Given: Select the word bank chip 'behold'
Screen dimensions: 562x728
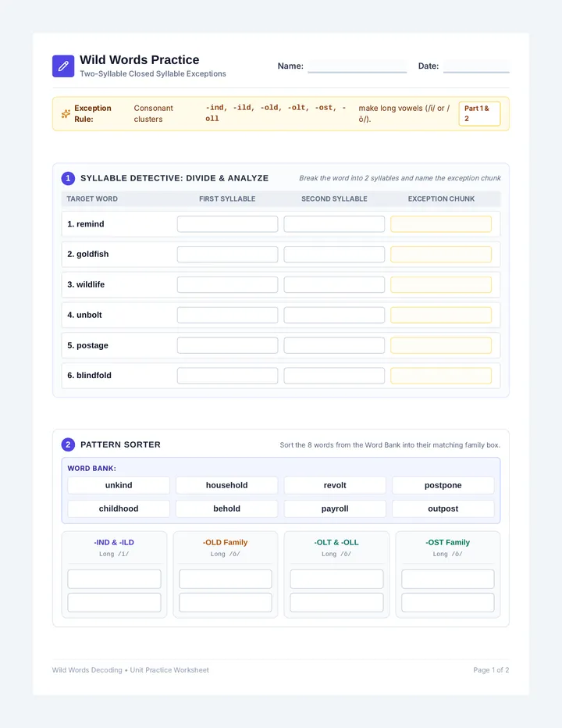Looking at the screenshot, I should [x=227, y=509].
